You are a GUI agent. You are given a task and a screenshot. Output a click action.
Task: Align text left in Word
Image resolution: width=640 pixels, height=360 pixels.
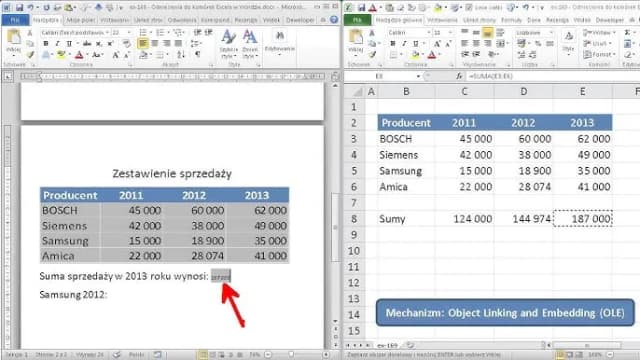click(143, 43)
